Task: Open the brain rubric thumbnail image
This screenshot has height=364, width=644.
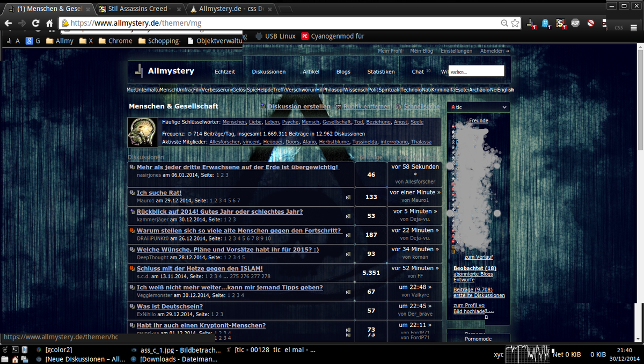Action: (x=143, y=132)
